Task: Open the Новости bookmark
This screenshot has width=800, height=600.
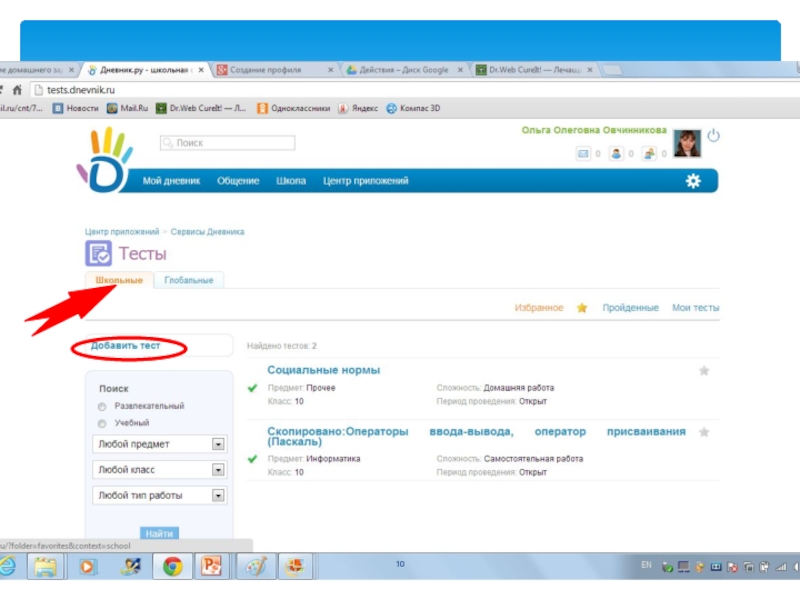Action: coord(76,108)
